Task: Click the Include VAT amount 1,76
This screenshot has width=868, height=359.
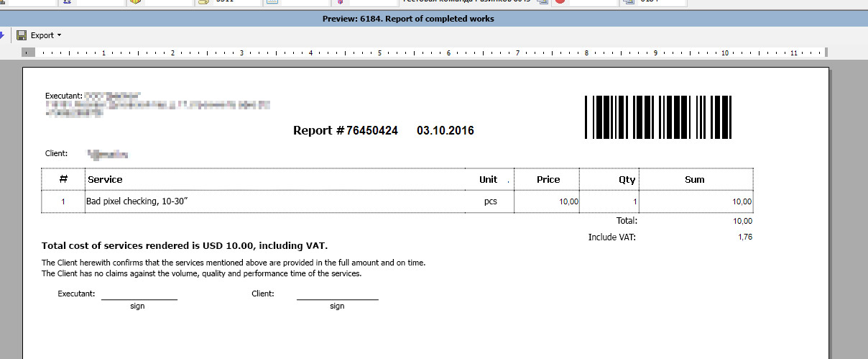Action: [x=744, y=237]
